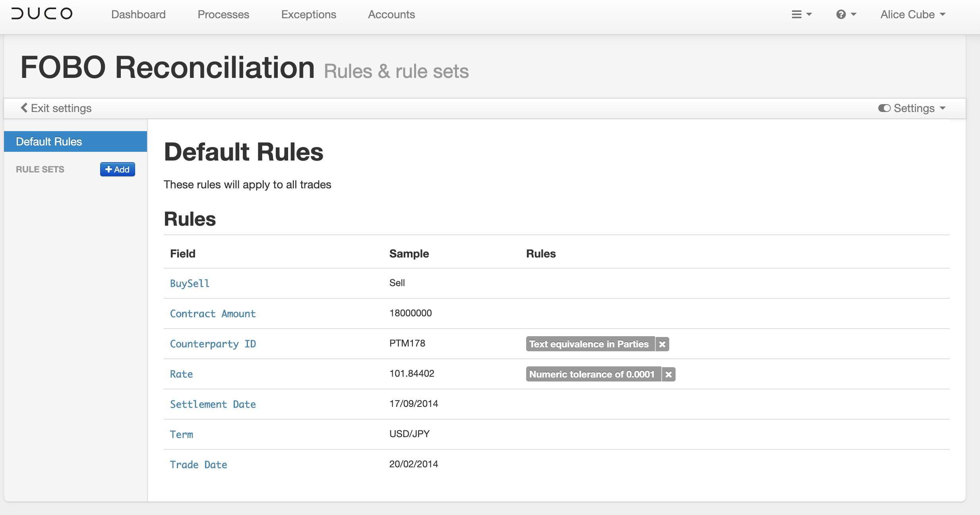
Task: Open the Accounts menu item
Action: point(391,15)
